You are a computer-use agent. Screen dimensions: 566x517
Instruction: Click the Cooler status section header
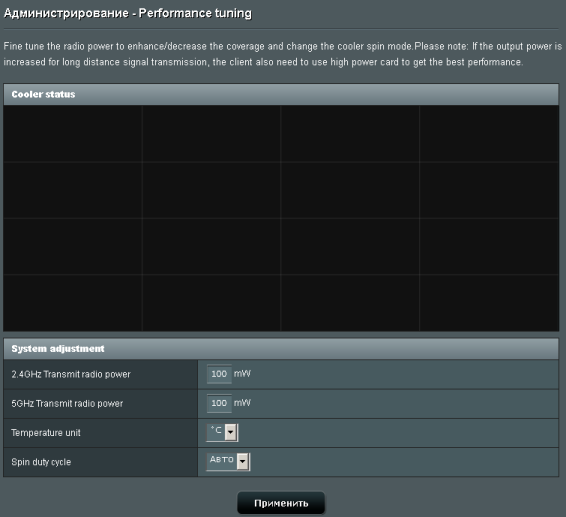(x=281, y=94)
